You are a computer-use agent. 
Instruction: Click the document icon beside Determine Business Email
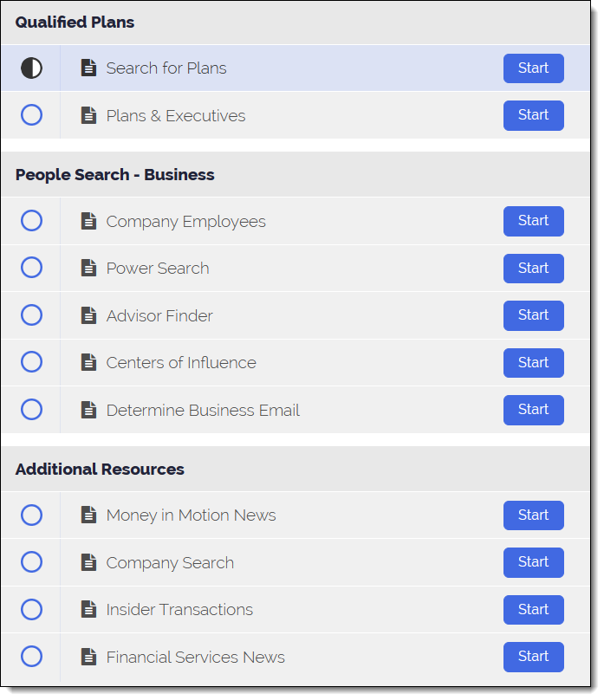click(x=88, y=409)
